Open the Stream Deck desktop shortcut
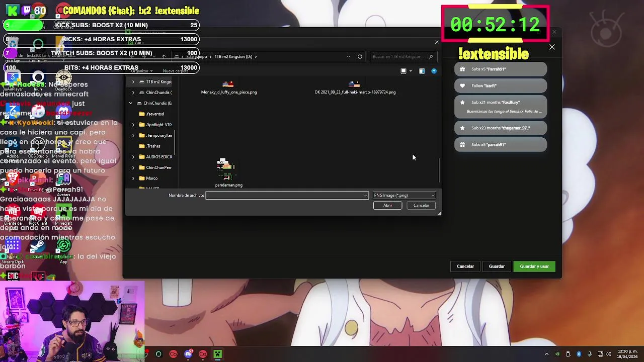Viewport: 644px width, 362px height. [13, 250]
